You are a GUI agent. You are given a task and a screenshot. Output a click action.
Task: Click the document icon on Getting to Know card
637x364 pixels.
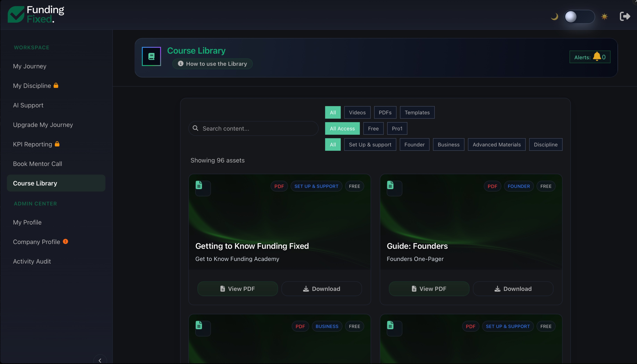click(x=199, y=185)
